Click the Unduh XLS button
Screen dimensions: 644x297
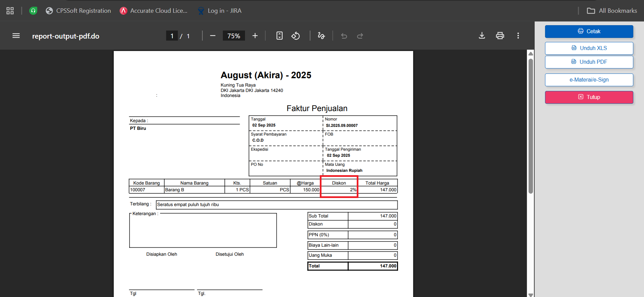pos(589,48)
